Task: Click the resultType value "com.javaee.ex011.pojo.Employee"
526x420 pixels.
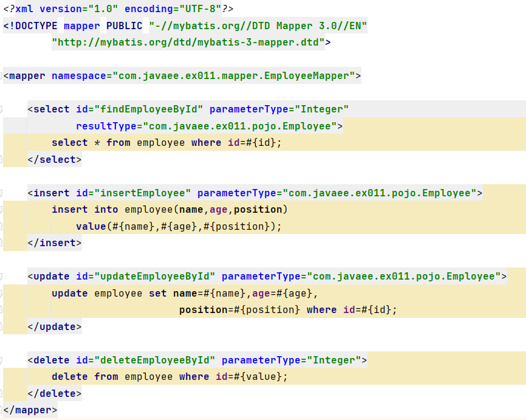Action: pyautogui.click(x=240, y=126)
